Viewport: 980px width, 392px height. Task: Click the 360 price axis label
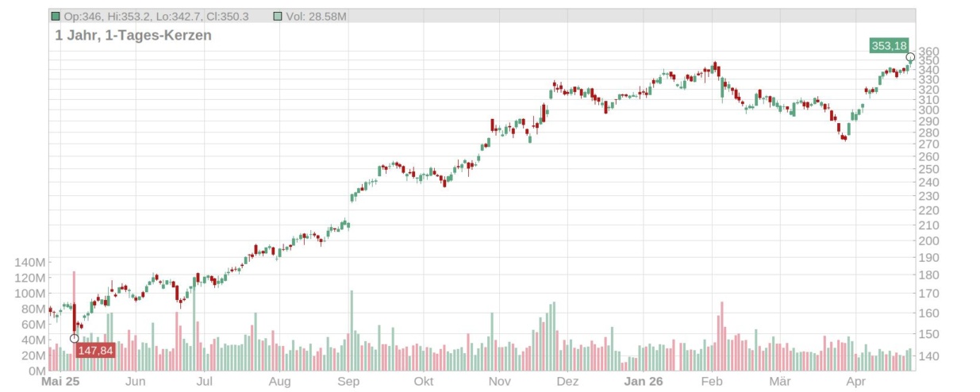pos(928,52)
